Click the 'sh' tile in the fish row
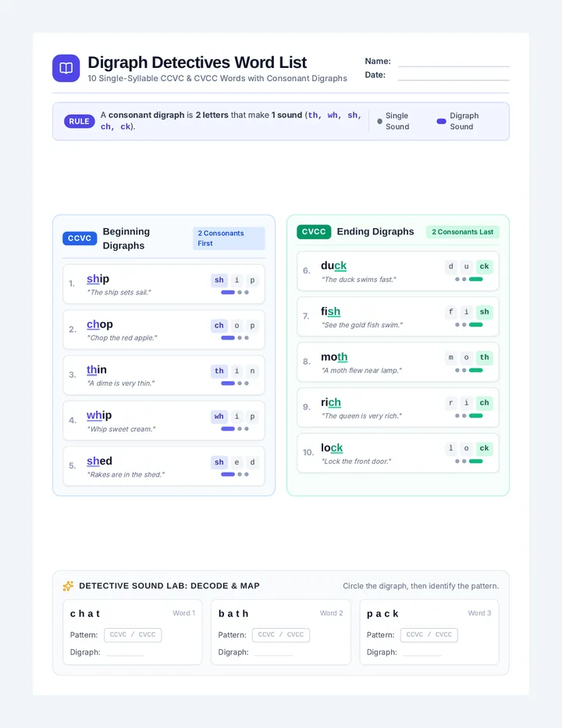Image resolution: width=562 pixels, height=728 pixels. click(x=484, y=312)
